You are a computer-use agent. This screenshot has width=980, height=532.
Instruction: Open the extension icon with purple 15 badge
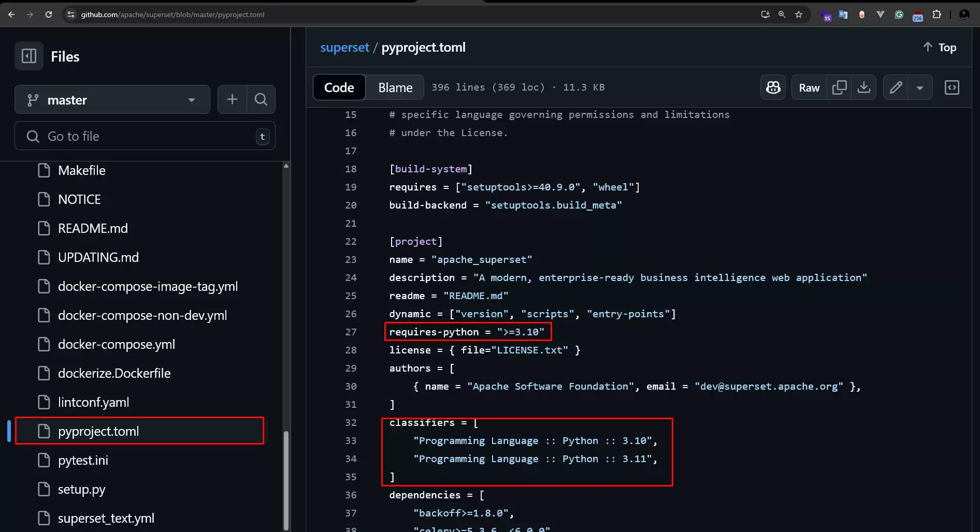point(826,16)
